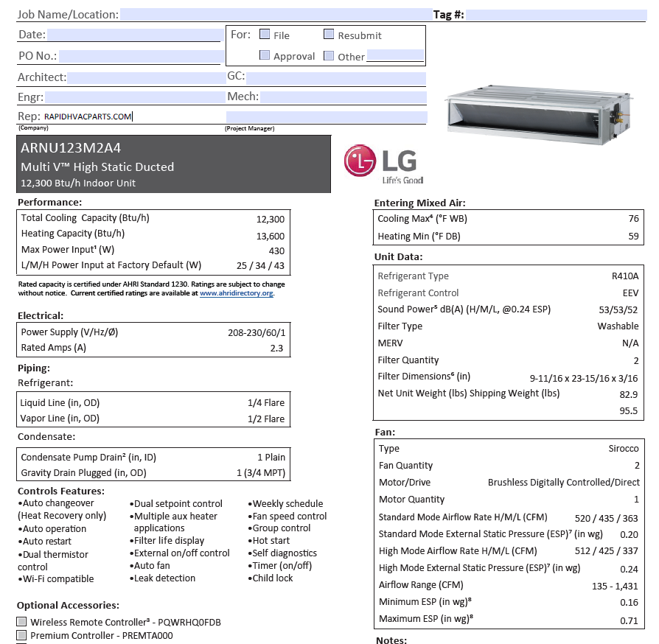659x644 pixels.
Task: Click the Filter Type value Washable
Action: (x=618, y=326)
